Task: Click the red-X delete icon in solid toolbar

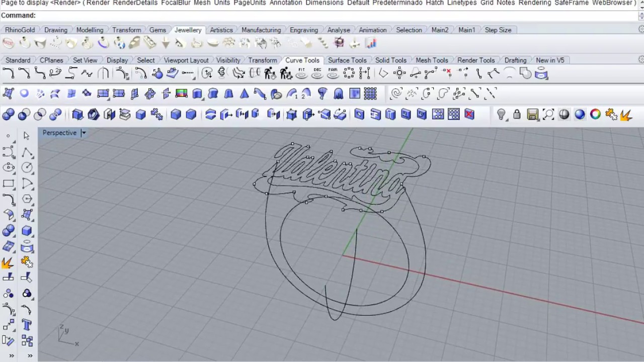Action: (x=469, y=115)
